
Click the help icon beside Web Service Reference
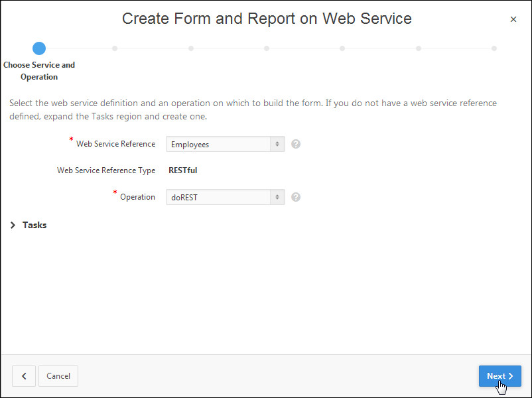click(296, 144)
